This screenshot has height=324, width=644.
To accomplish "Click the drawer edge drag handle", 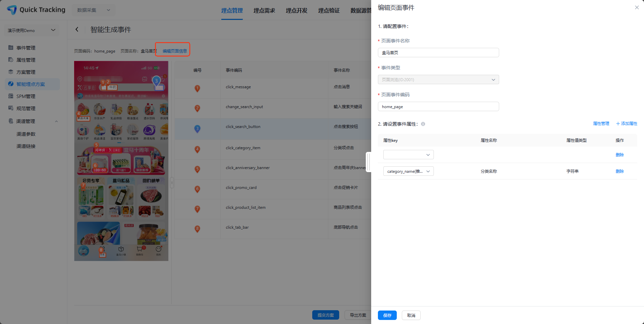I will click(369, 162).
